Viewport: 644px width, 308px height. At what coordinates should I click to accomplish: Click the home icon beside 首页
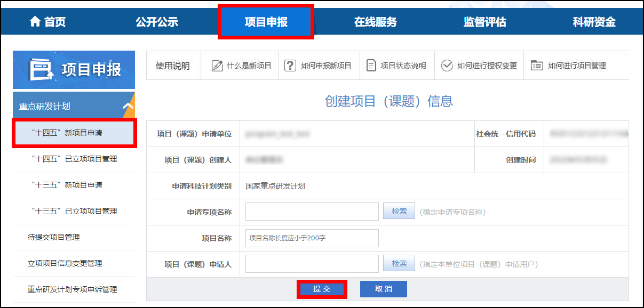coord(36,21)
